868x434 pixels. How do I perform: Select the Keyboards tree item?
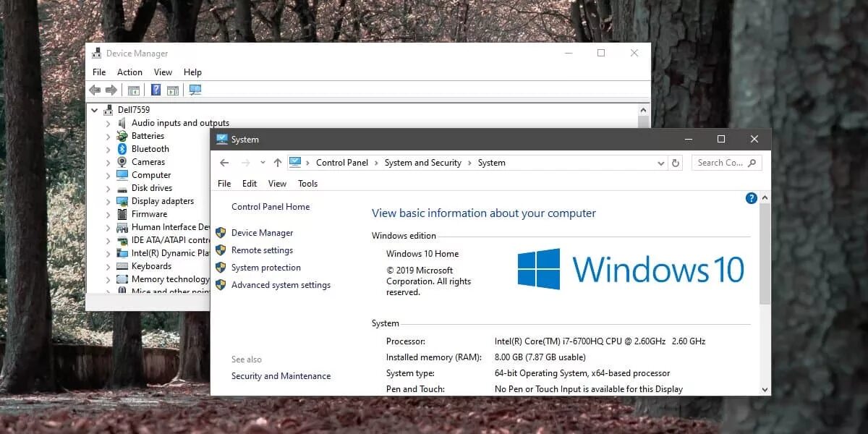click(x=151, y=266)
